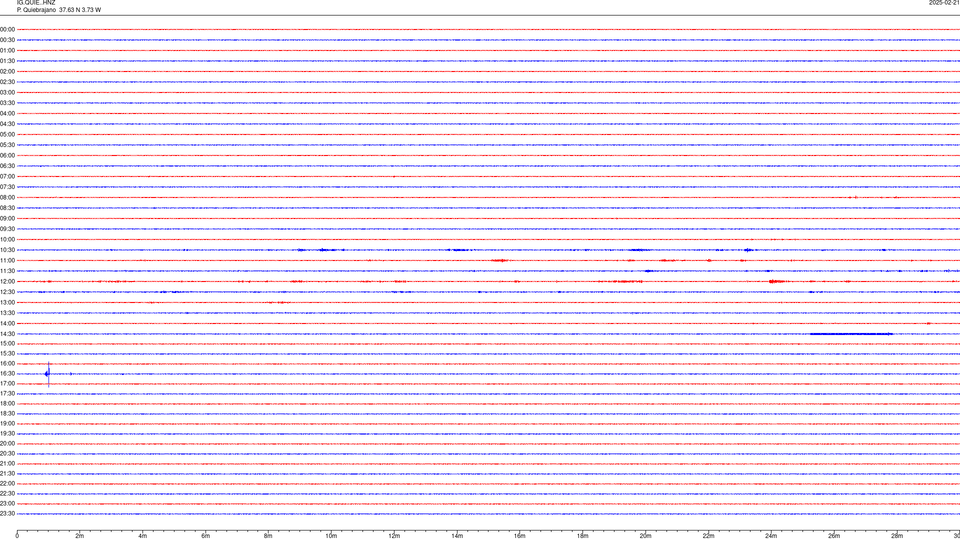Select the 08:00 time label
The width and height of the screenshot is (960, 540).
pos(7,198)
